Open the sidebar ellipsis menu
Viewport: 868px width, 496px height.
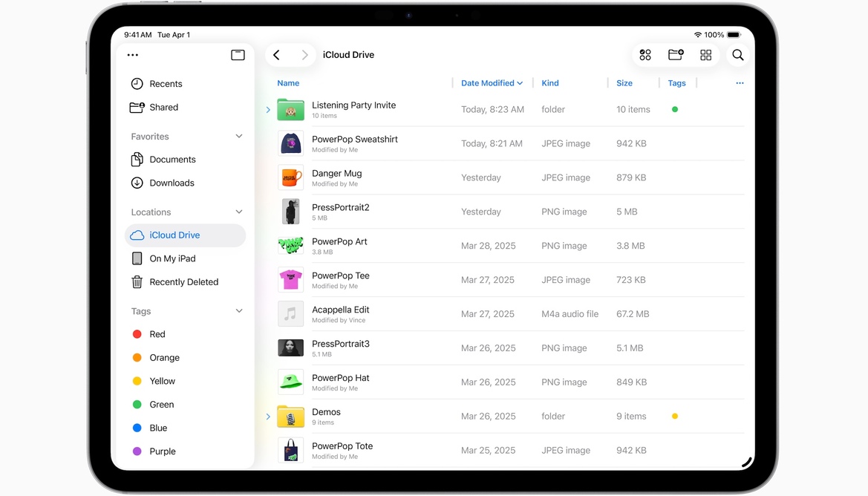tap(133, 55)
